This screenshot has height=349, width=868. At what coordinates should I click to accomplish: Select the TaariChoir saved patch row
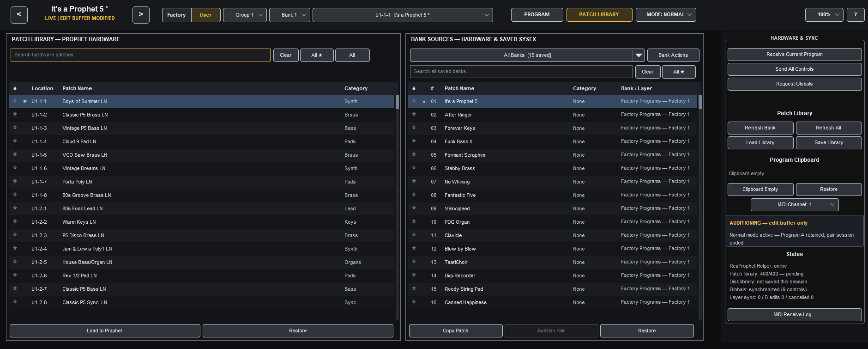(553, 262)
